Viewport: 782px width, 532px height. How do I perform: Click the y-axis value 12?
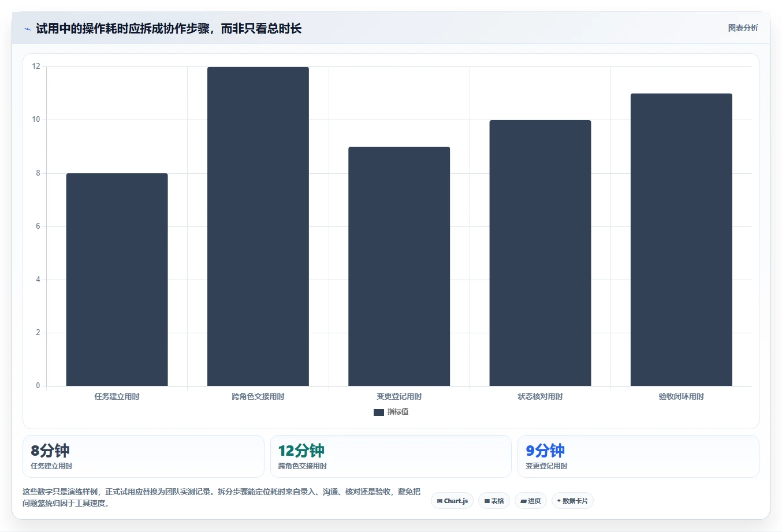coord(36,66)
